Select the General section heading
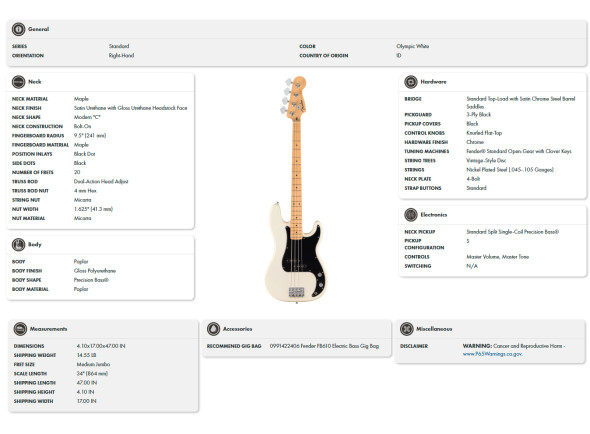The height and width of the screenshot is (434, 590). (x=38, y=29)
